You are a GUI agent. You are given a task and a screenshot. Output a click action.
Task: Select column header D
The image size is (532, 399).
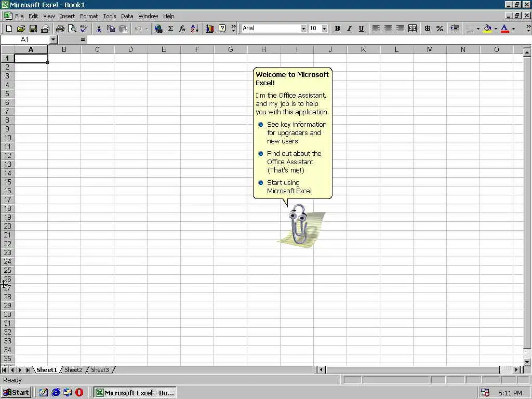(x=130, y=49)
